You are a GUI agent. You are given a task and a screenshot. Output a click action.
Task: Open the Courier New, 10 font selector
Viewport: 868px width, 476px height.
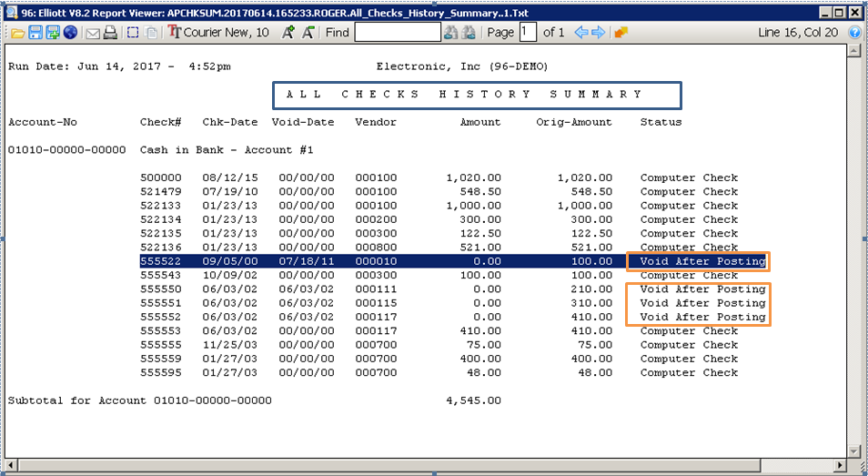coord(218,33)
